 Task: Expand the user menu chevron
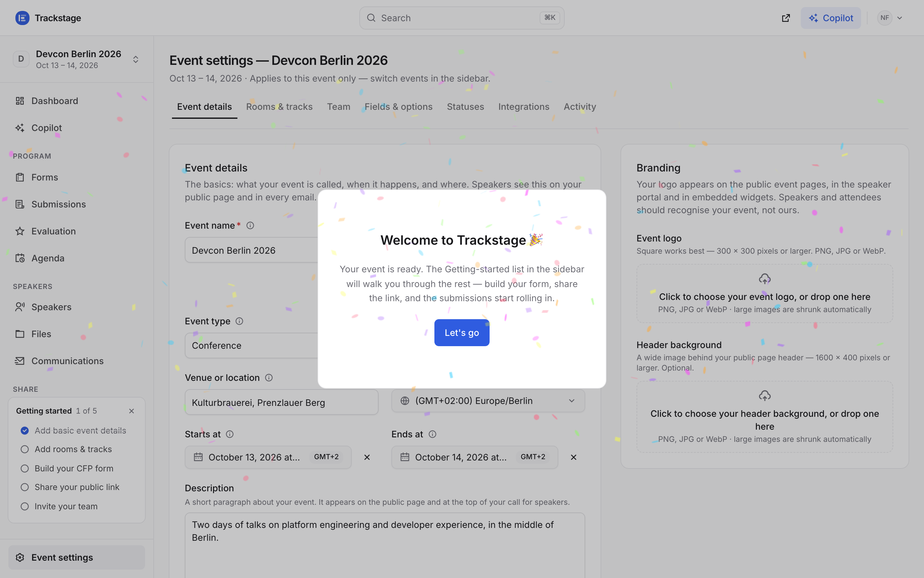click(x=900, y=18)
